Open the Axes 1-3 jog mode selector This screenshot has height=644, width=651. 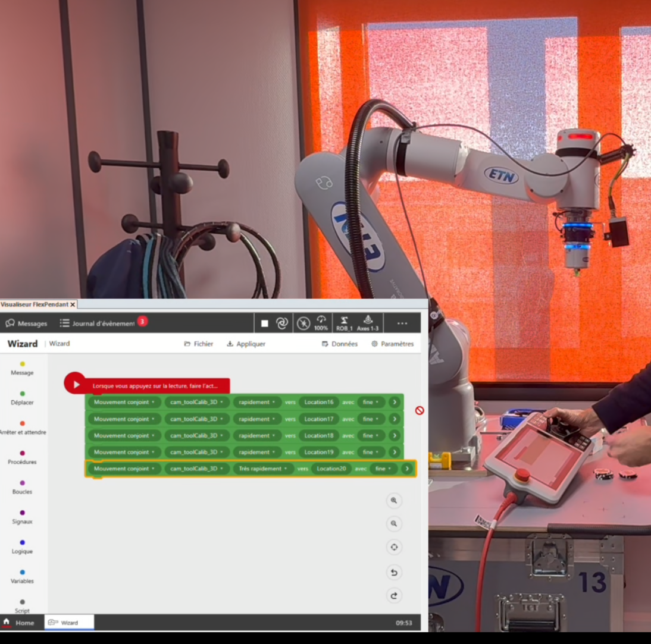[367, 323]
